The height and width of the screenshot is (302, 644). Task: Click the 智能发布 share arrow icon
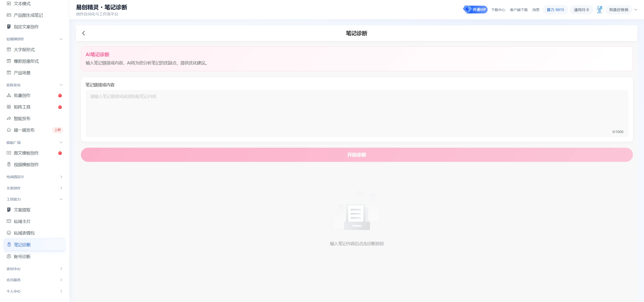(9, 118)
